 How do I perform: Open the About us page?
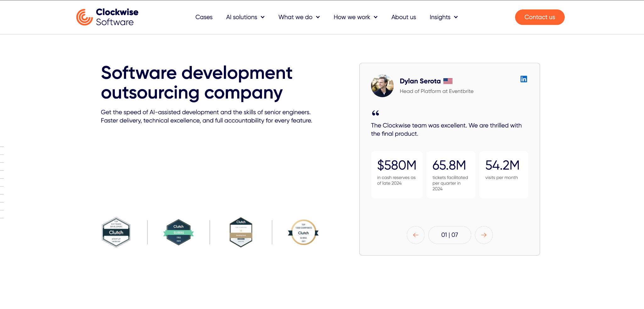(x=403, y=17)
